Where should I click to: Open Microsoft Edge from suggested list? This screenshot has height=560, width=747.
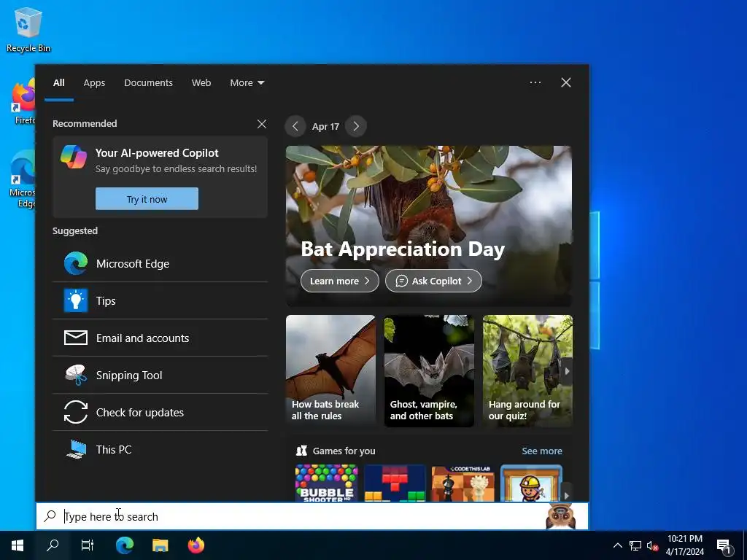click(160, 264)
